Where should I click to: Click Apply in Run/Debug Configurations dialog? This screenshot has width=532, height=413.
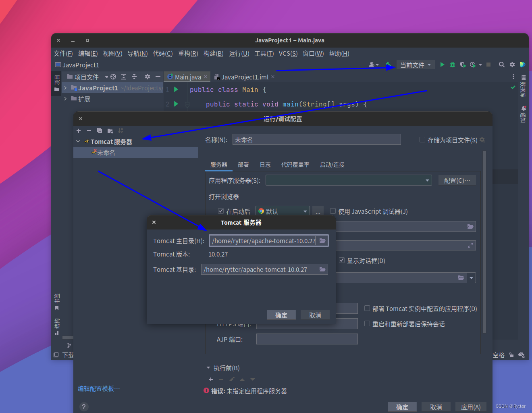pos(471,407)
